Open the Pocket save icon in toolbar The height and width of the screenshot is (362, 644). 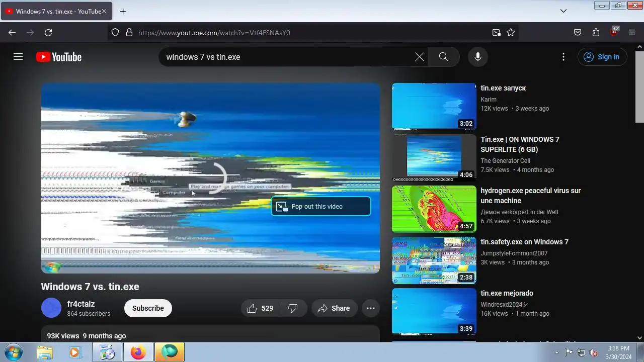[578, 33]
